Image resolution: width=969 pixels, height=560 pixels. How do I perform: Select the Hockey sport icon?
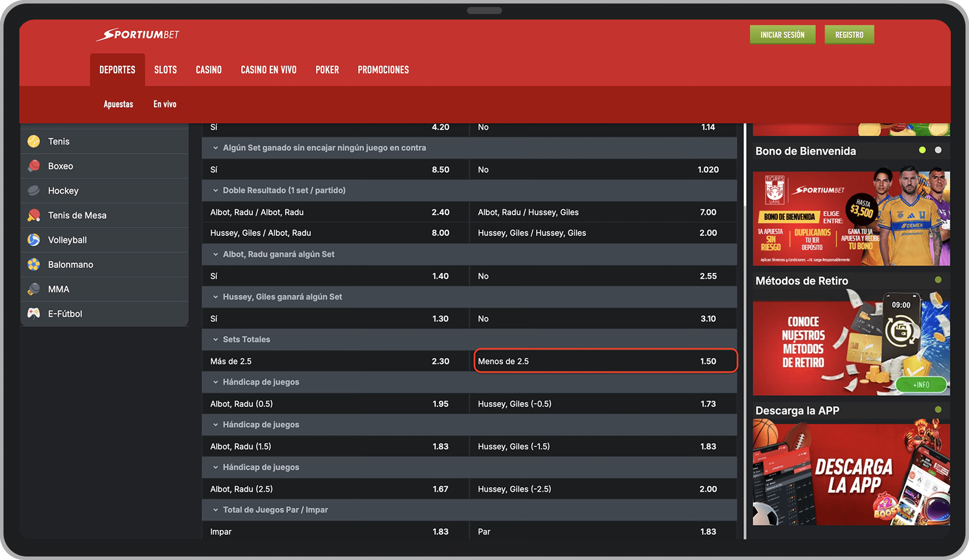34,190
